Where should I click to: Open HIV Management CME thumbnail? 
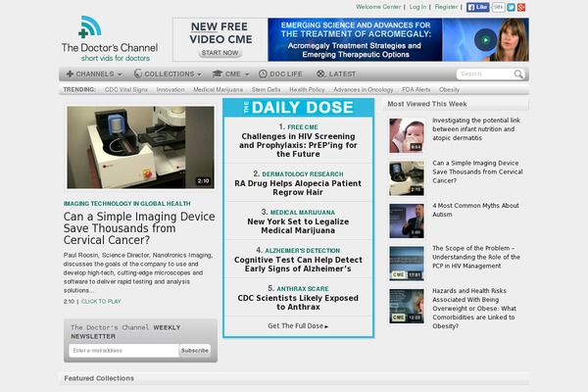(x=407, y=264)
